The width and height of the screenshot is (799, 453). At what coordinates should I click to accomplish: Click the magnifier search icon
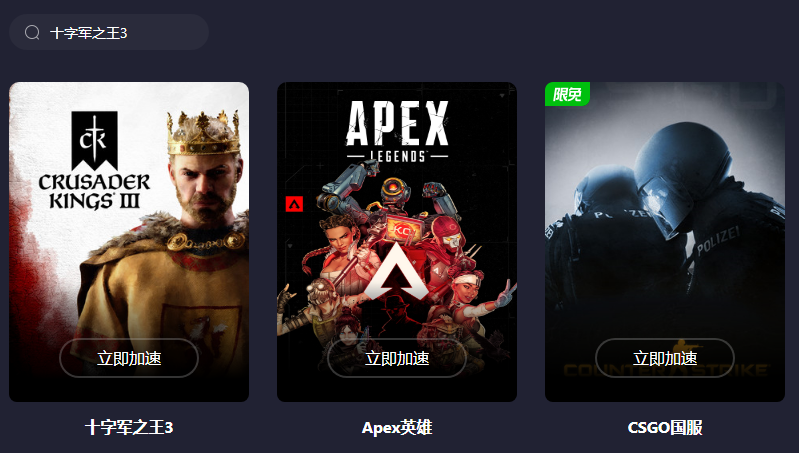32,33
